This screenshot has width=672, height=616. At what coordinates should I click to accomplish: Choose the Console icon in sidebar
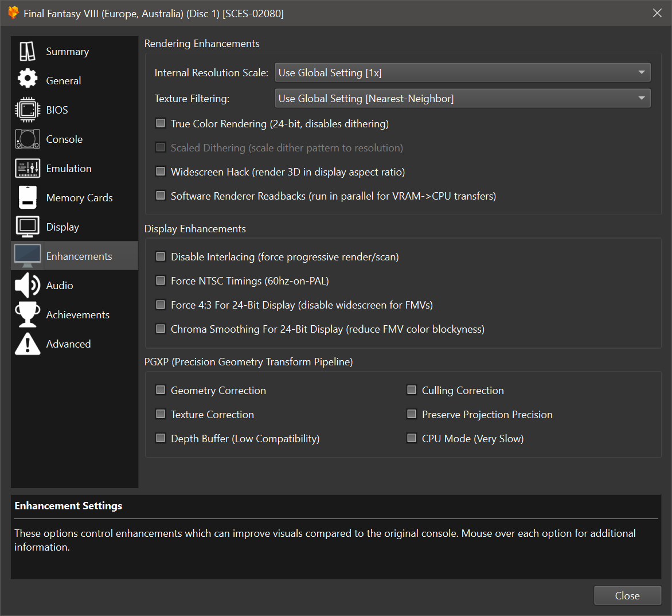[x=28, y=139]
